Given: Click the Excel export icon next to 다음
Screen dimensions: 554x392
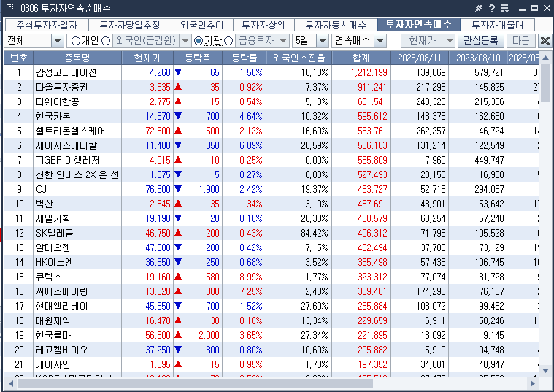Looking at the screenshot, I should click(545, 41).
